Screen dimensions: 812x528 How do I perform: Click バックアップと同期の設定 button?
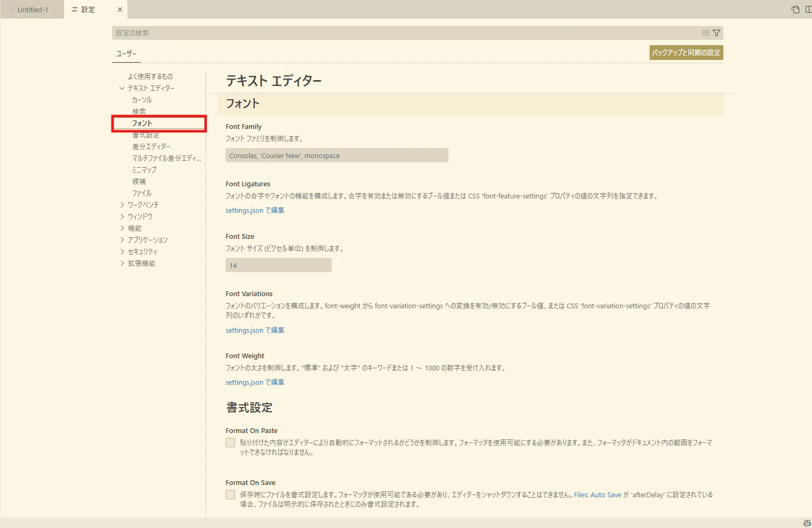686,53
